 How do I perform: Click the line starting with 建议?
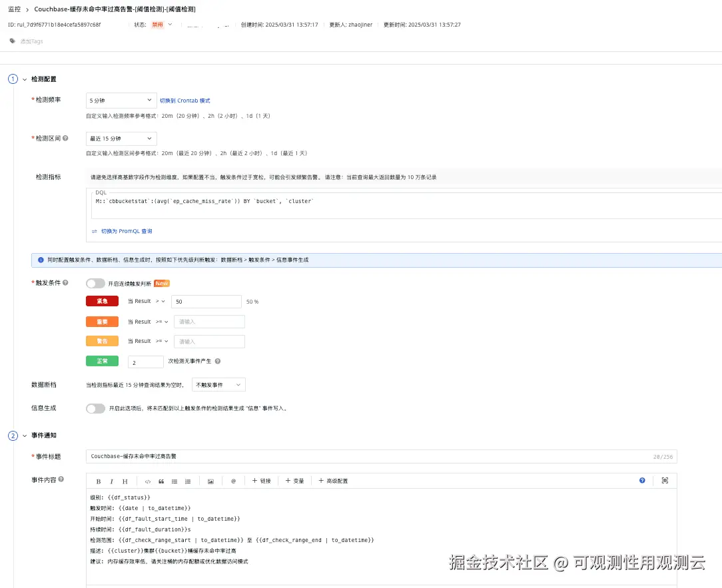(x=169, y=562)
